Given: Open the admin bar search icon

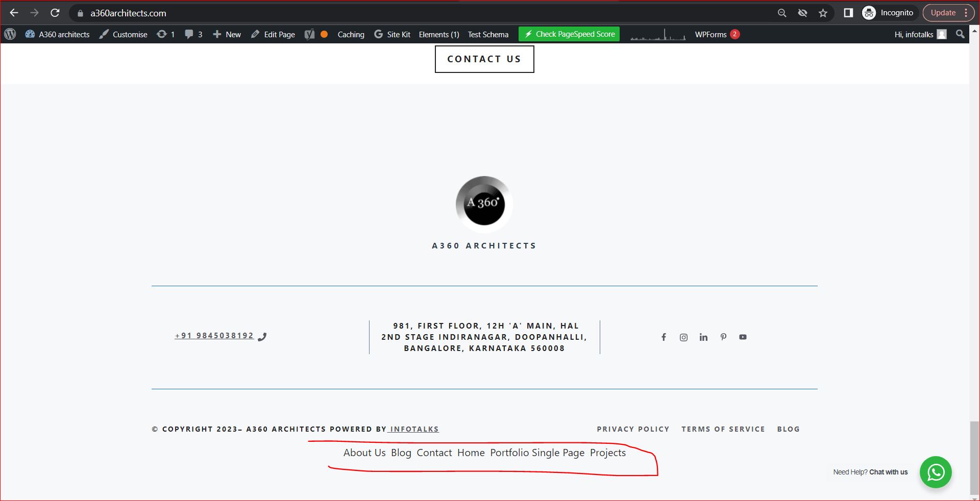Looking at the screenshot, I should click(x=960, y=34).
